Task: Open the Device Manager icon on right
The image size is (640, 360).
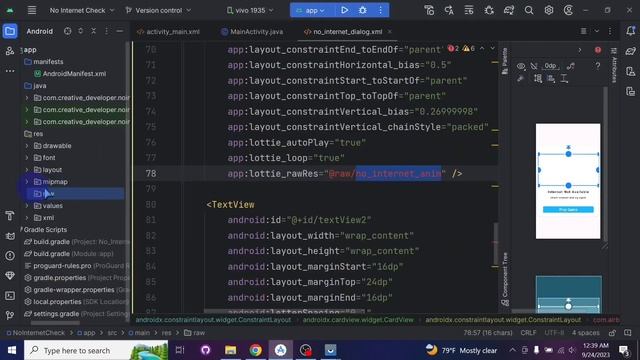Action: 630,71
